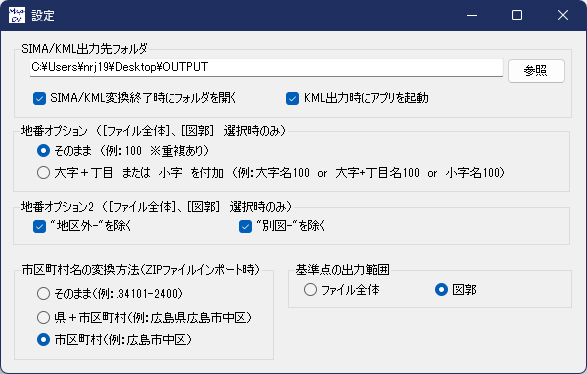This screenshot has width=587, height=374.
Task: Set 基準点の出力範囲 to ファイル全体
Action: pyautogui.click(x=310, y=289)
